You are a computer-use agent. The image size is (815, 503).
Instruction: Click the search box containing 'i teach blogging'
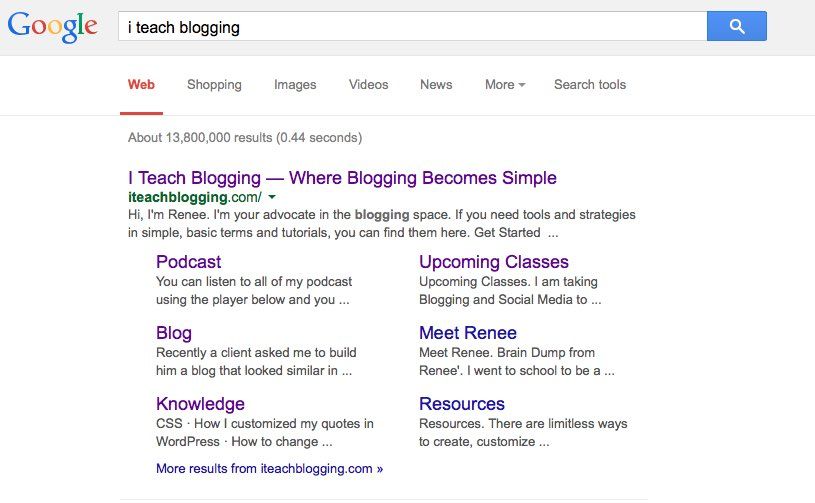click(x=411, y=27)
